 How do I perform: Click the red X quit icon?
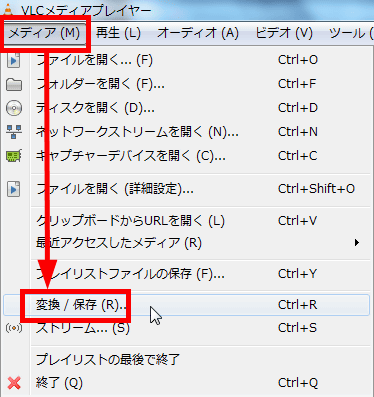14,383
